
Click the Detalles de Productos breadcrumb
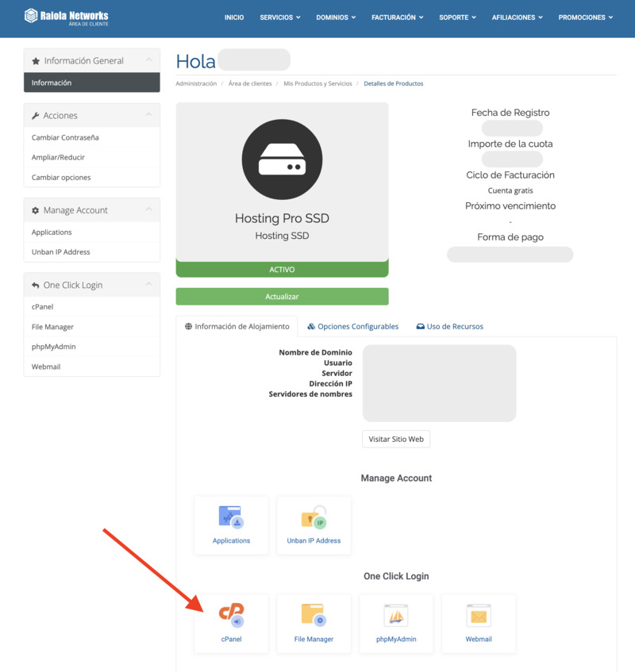[394, 83]
